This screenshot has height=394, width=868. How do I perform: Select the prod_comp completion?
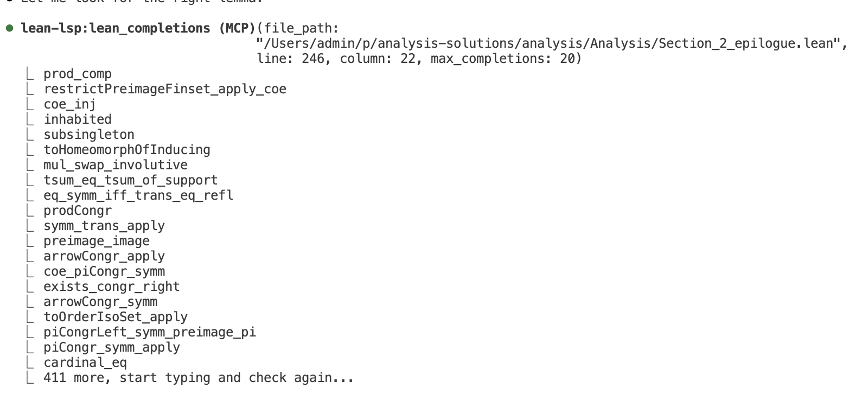[x=78, y=74]
